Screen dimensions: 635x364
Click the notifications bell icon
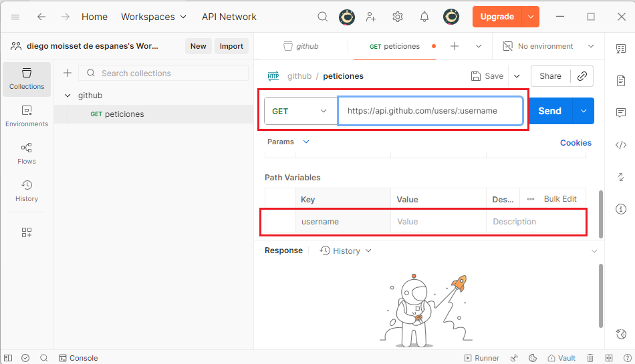[x=424, y=17]
